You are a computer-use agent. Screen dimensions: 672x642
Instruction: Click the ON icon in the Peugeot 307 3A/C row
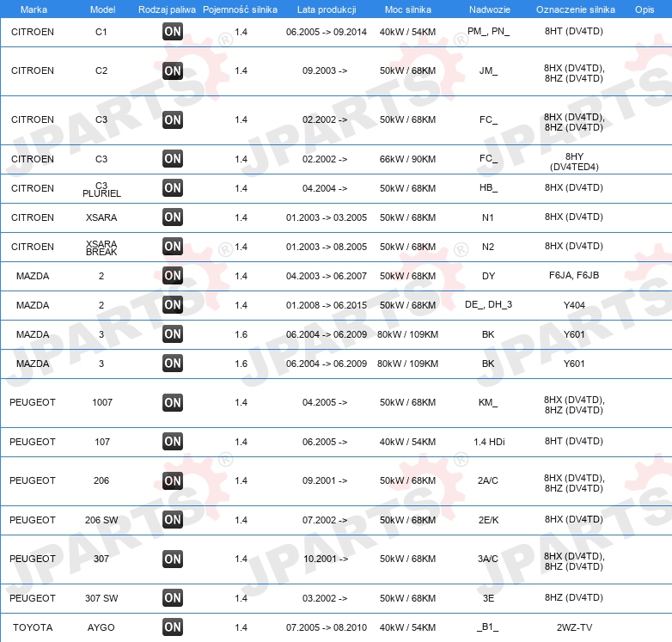pos(173,559)
